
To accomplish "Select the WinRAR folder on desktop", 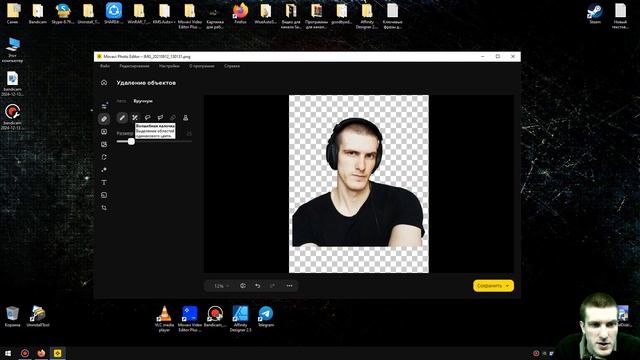I will (x=139, y=13).
